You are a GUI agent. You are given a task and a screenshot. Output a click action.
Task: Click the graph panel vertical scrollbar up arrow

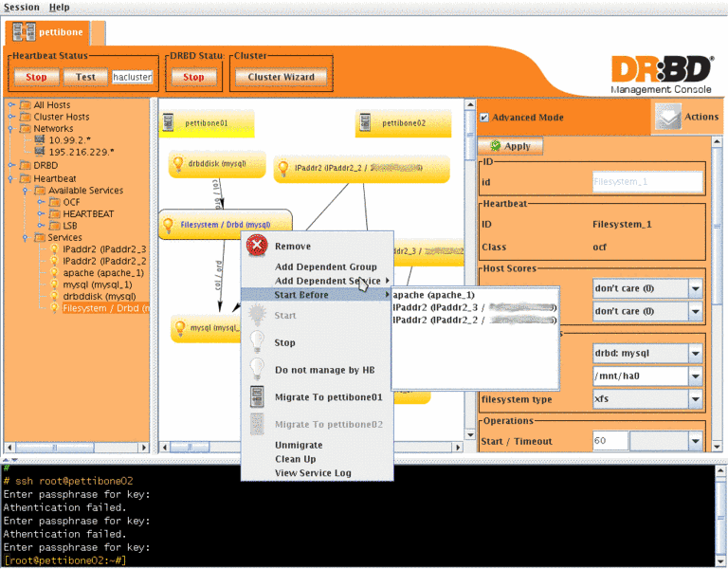click(x=470, y=105)
